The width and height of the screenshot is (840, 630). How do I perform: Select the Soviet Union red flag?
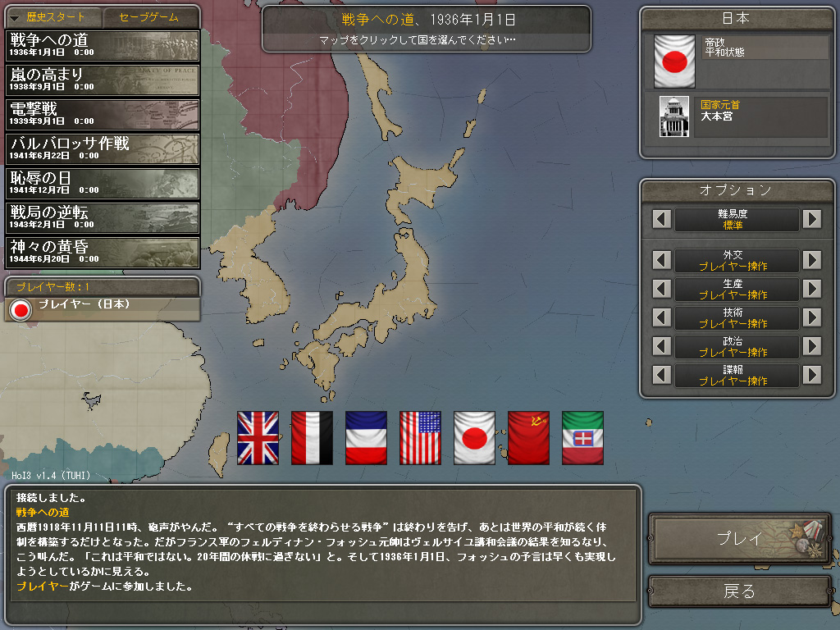click(x=528, y=438)
